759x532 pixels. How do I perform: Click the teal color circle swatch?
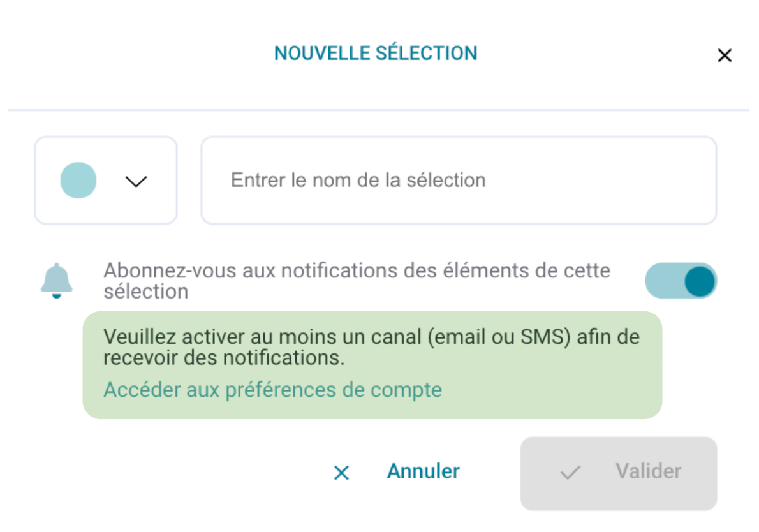[78, 180]
